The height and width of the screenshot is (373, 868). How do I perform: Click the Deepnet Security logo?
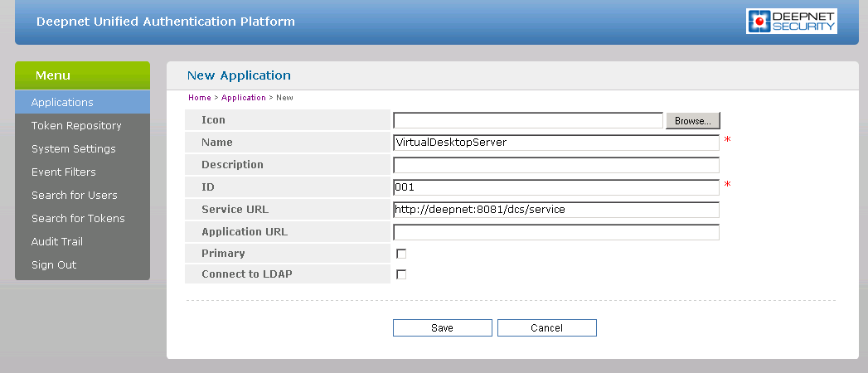coord(791,22)
